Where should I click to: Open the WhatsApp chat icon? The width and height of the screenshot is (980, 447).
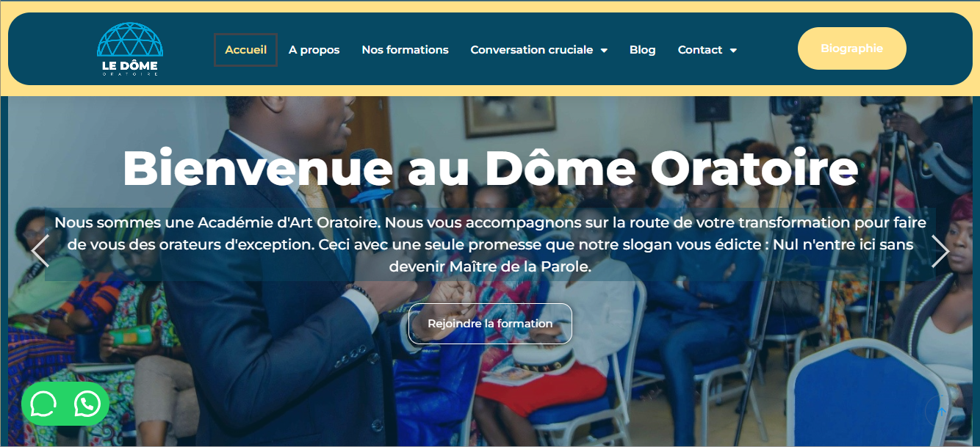87,404
